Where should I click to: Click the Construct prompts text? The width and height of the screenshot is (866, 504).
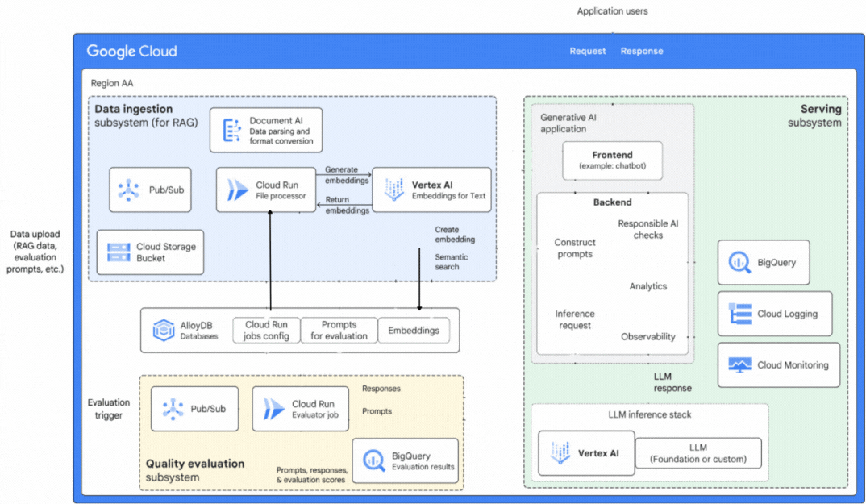tap(575, 248)
